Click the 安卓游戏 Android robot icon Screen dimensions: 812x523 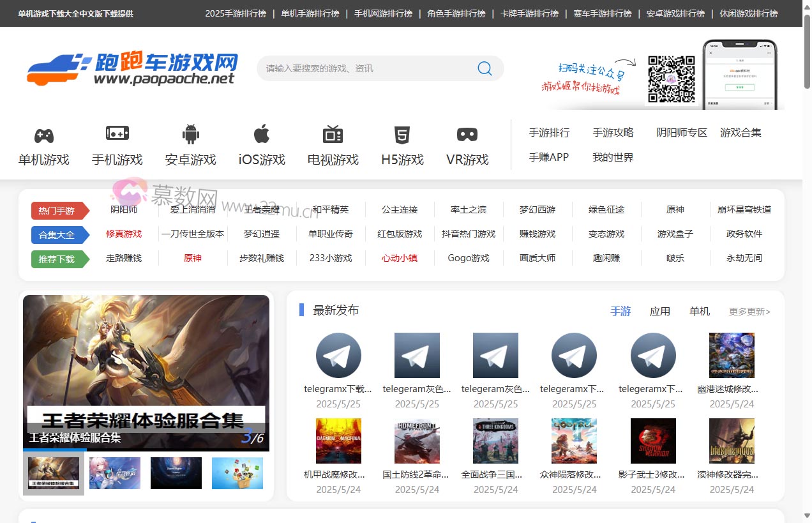point(190,134)
